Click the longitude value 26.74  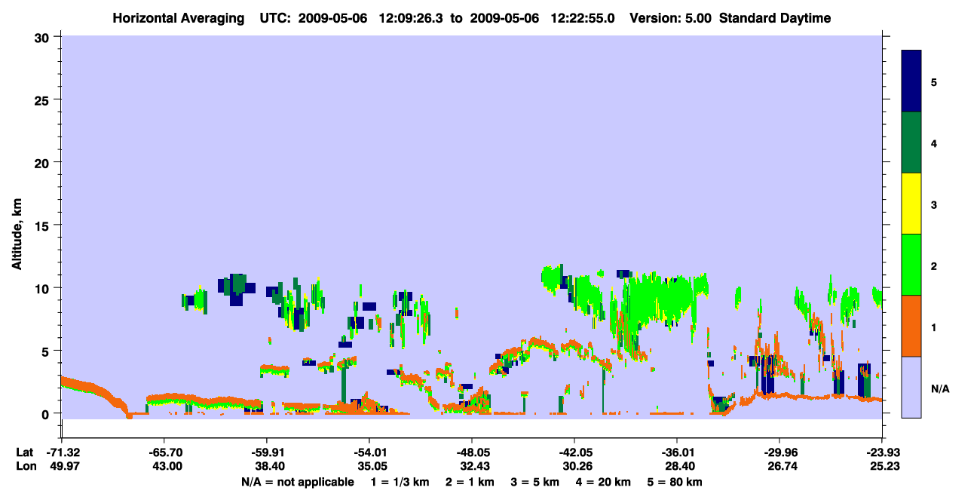coord(782,466)
